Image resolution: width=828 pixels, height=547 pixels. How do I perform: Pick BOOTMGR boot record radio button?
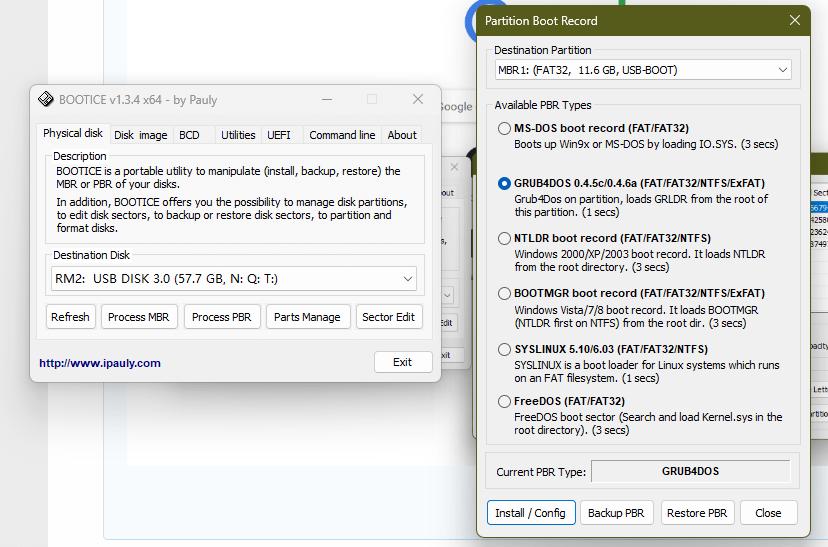click(x=505, y=294)
